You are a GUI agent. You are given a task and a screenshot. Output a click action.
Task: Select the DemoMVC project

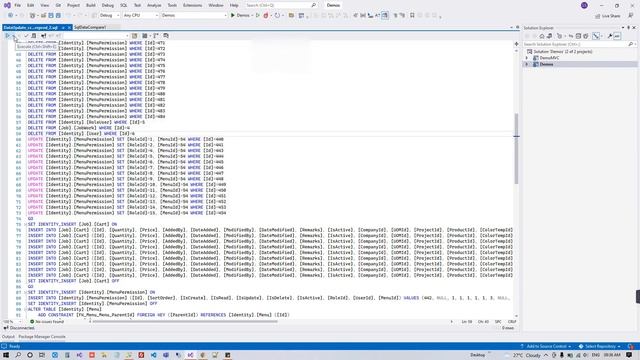point(549,58)
